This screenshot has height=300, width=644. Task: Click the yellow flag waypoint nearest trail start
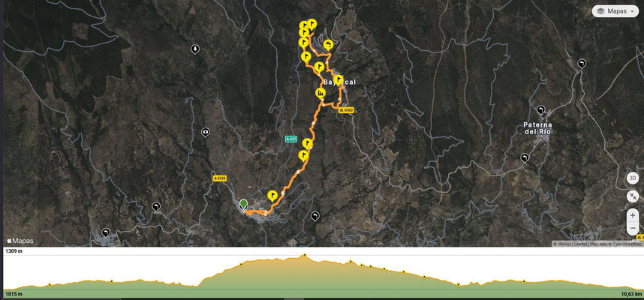pos(272,195)
